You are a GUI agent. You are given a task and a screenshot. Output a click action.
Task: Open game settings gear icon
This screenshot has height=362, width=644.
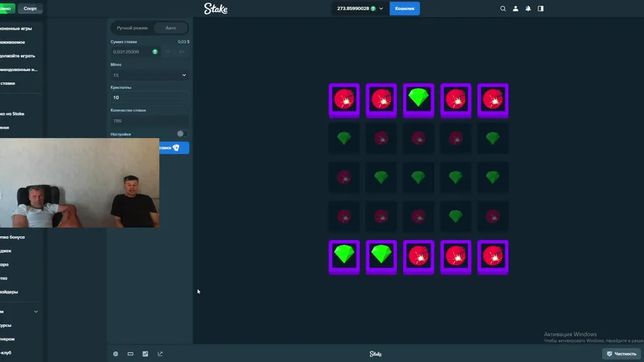tap(116, 354)
